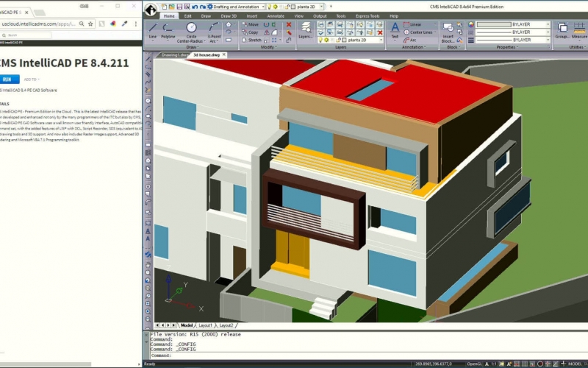Screen dimensions: 588x368
Task: Click the Move command in Modify panel
Action: coord(251,24)
